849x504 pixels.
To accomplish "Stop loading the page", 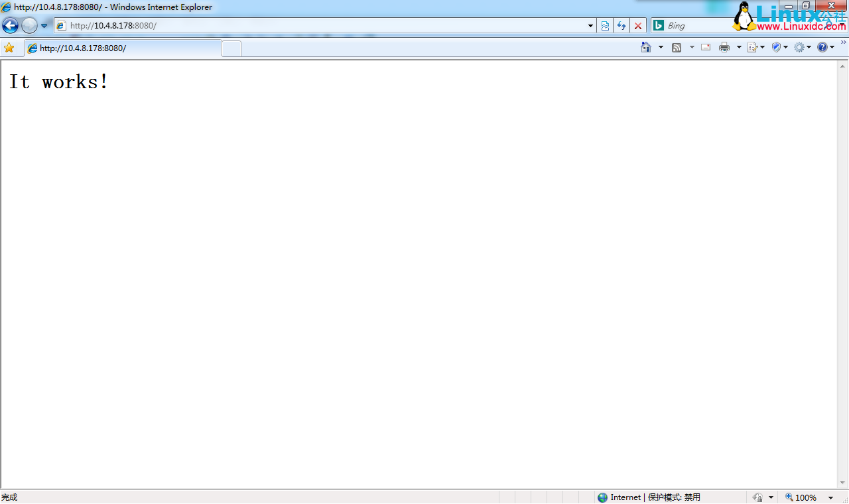I will 637,25.
